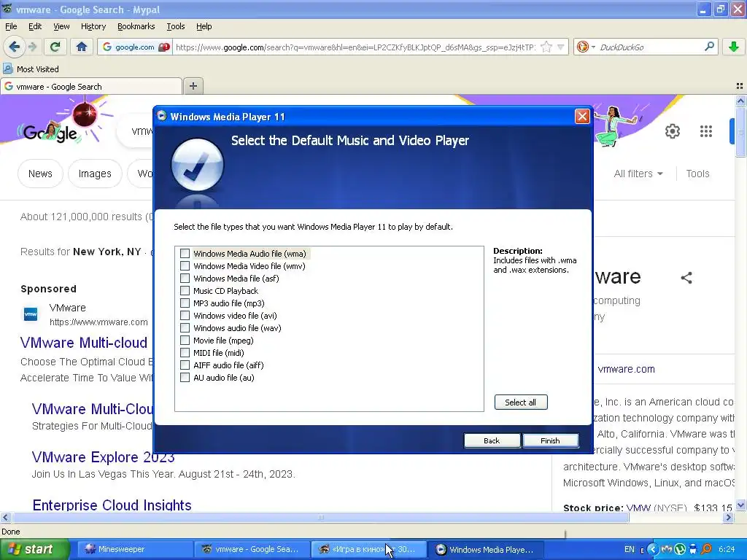
Task: Open the vmware.com link in knowledge panel
Action: 626,369
